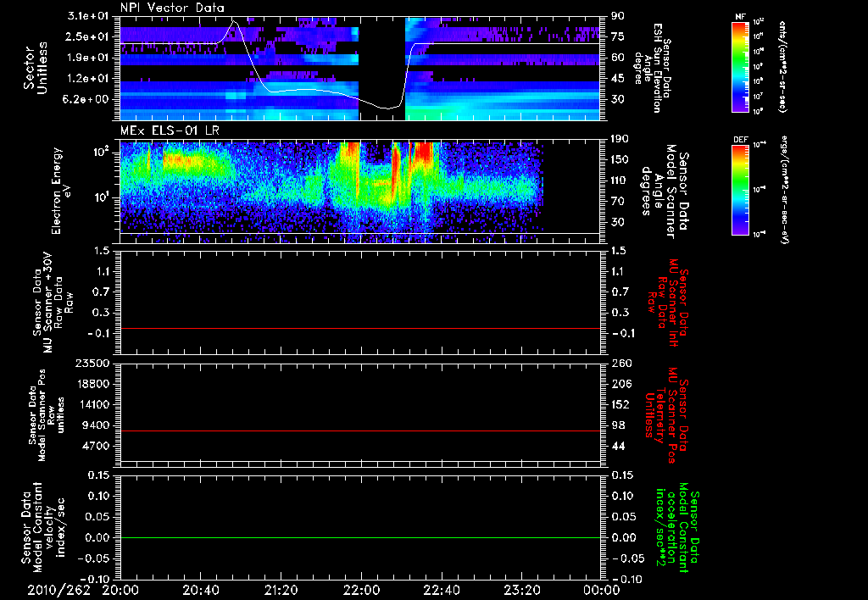Click the 2.5e+01 sector tick label

click(x=87, y=36)
